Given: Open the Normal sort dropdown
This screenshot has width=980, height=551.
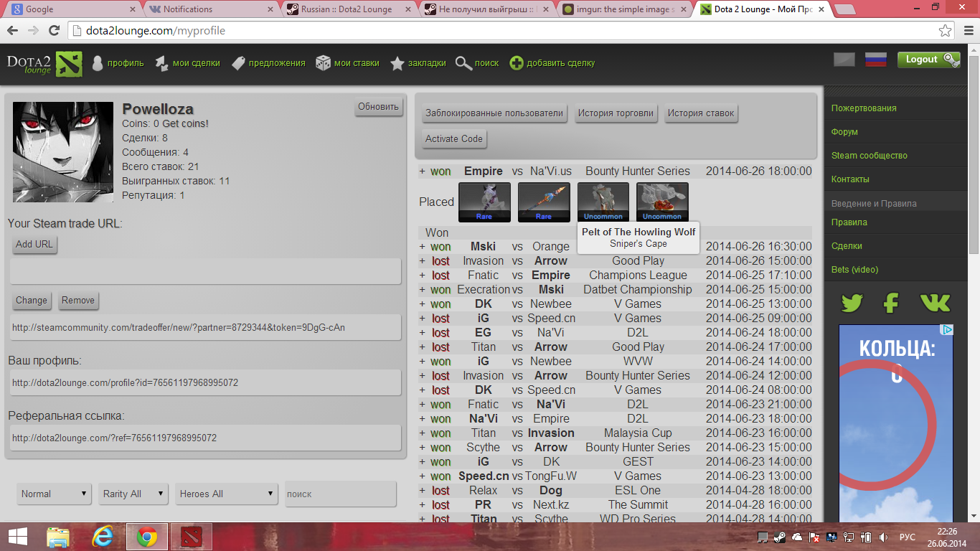Looking at the screenshot, I should pyautogui.click(x=55, y=494).
